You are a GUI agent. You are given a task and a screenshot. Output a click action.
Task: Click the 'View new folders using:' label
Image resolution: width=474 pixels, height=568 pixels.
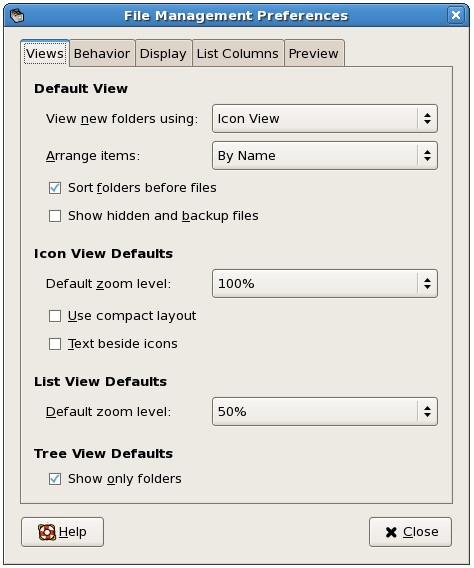(122, 119)
